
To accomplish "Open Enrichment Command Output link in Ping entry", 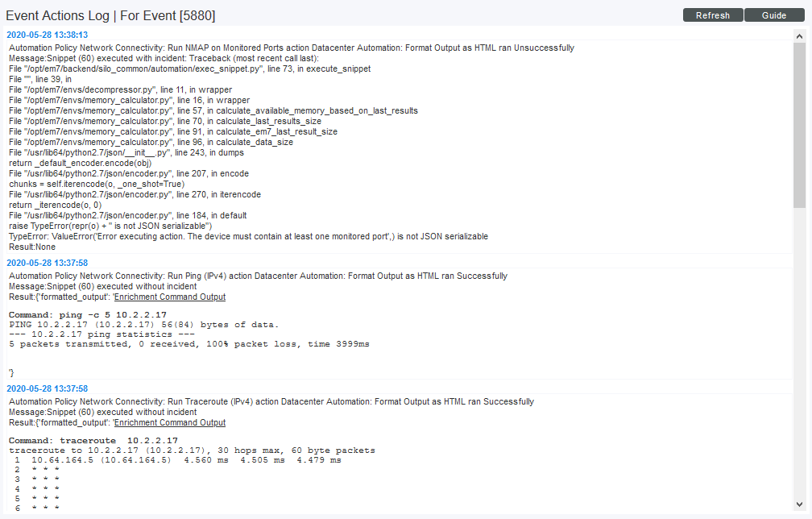I will point(169,297).
